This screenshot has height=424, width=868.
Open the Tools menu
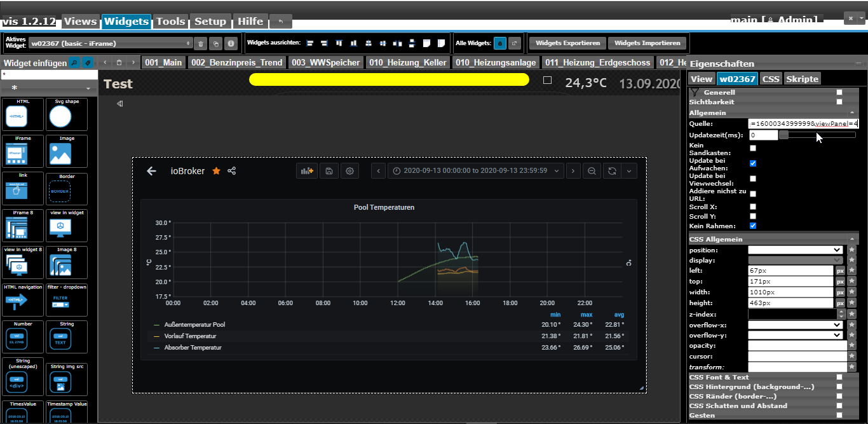(170, 22)
